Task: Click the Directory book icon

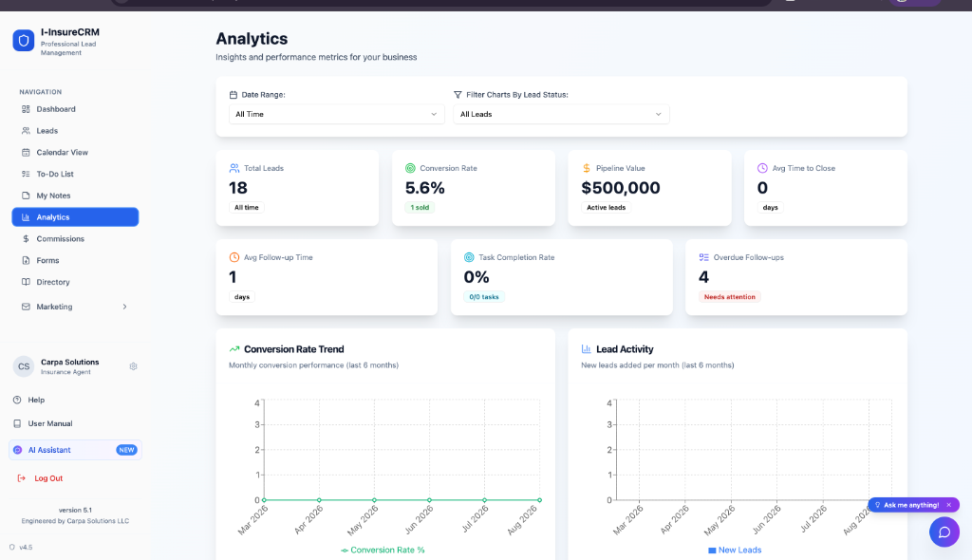Action: (x=26, y=282)
